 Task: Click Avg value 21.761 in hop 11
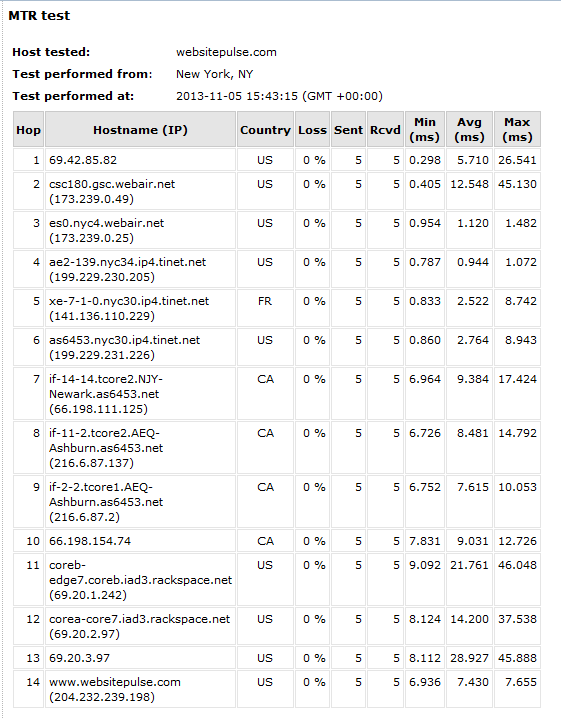469,565
